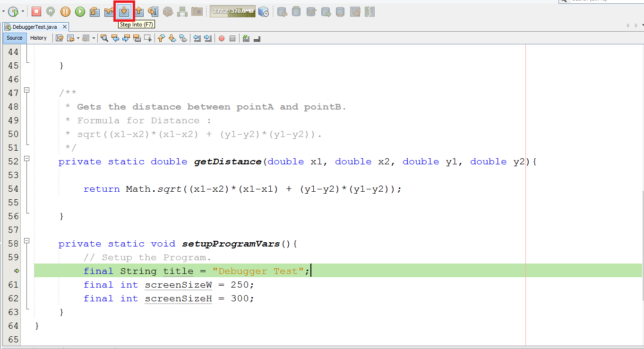
Task: Open the profile project dropdown arrow
Action: (23, 11)
